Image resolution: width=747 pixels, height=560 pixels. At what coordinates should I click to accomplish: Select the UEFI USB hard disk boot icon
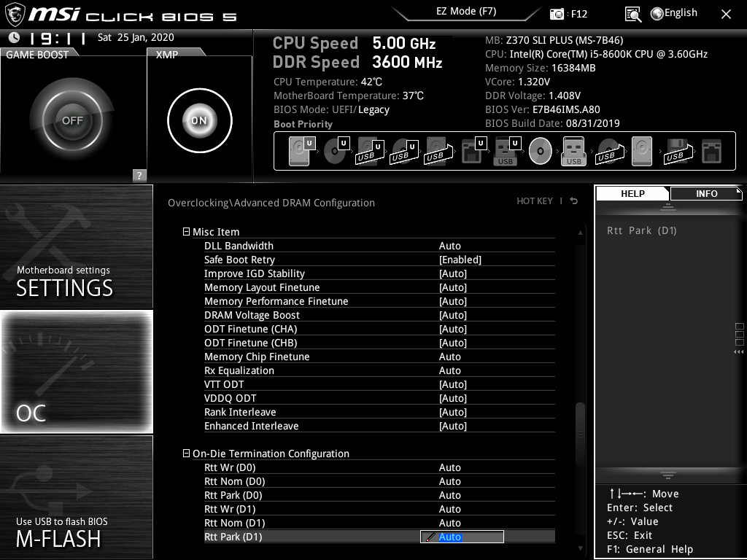tap(370, 152)
